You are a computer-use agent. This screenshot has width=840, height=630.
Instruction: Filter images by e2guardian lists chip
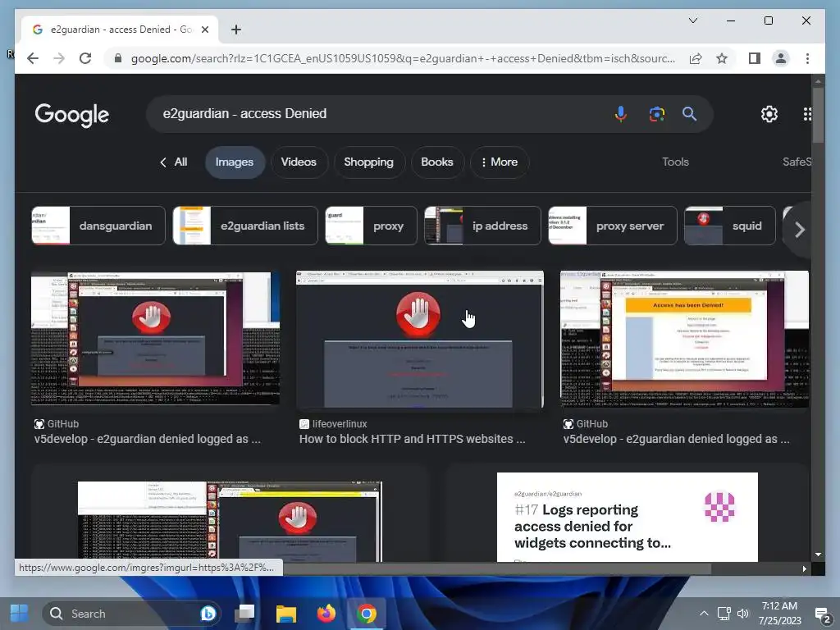click(x=245, y=226)
